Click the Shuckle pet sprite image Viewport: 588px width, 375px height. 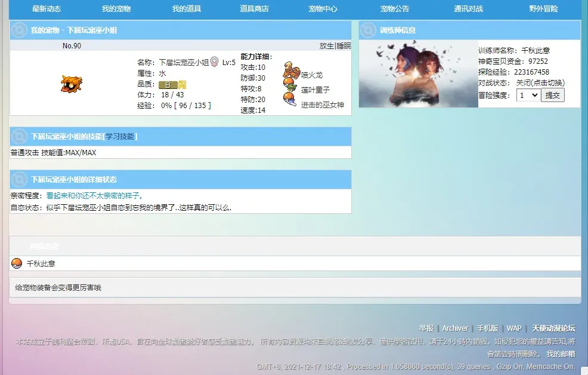[71, 84]
